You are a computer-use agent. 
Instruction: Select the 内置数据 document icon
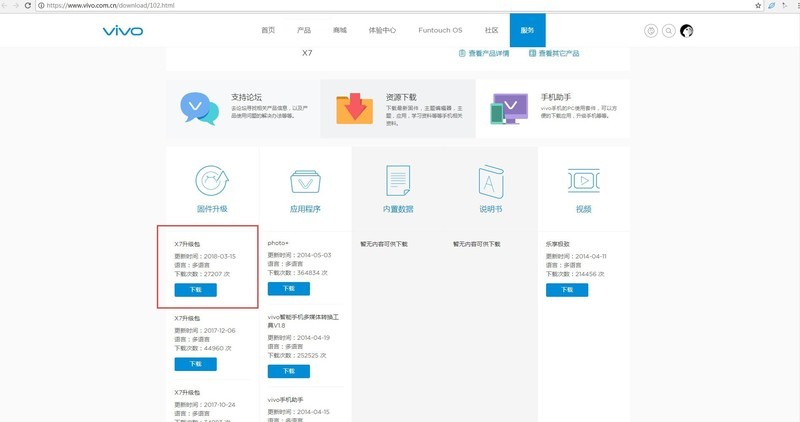[398, 181]
